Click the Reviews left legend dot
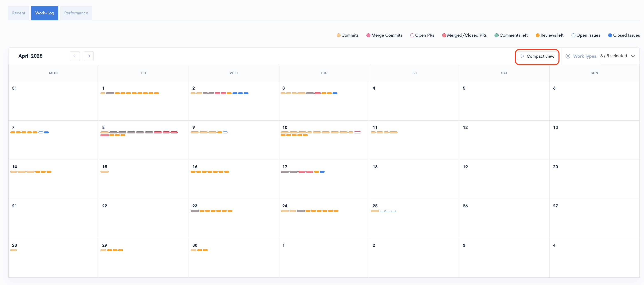Screen dimensions: 644x285 [x=538, y=35]
